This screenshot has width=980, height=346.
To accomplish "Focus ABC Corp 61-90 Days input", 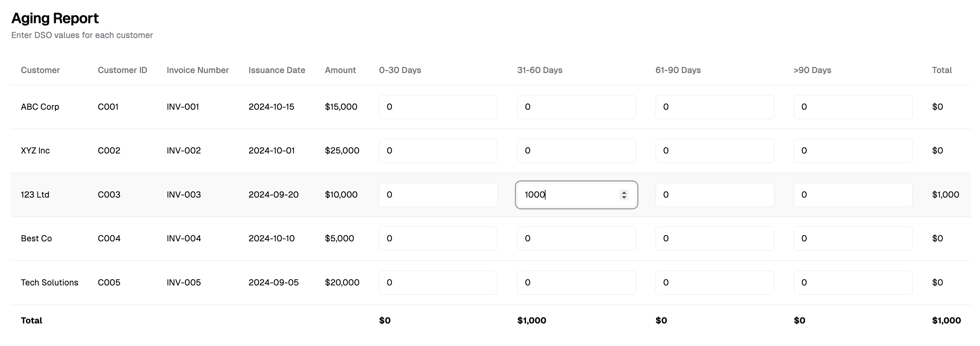I will tap(715, 107).
